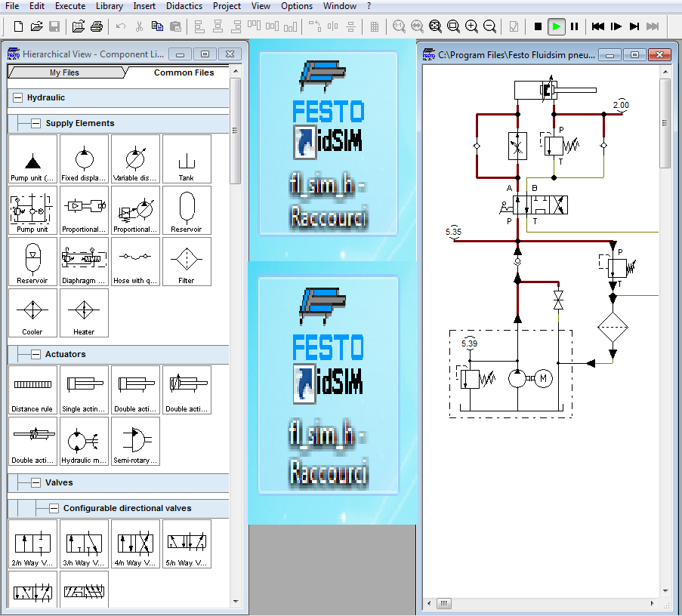Viewport: 682px width, 616px height.
Task: Start the simulation with Play
Action: 557,26
